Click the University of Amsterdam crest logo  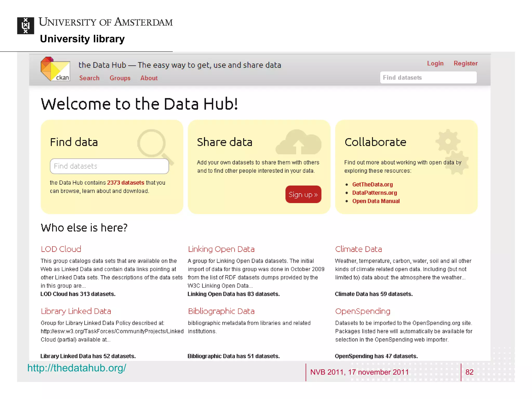click(25, 25)
